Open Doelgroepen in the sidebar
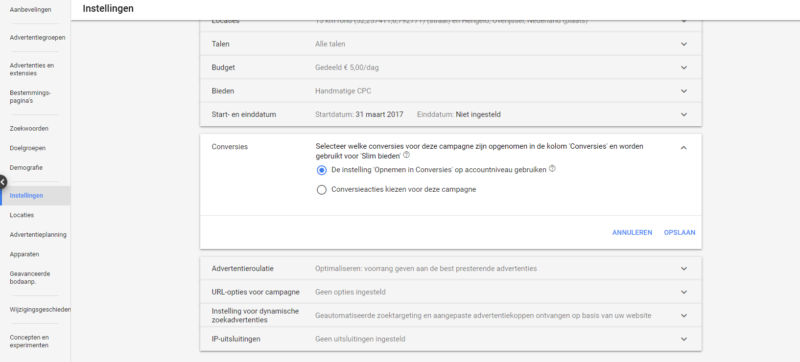800x362 pixels. click(x=28, y=148)
